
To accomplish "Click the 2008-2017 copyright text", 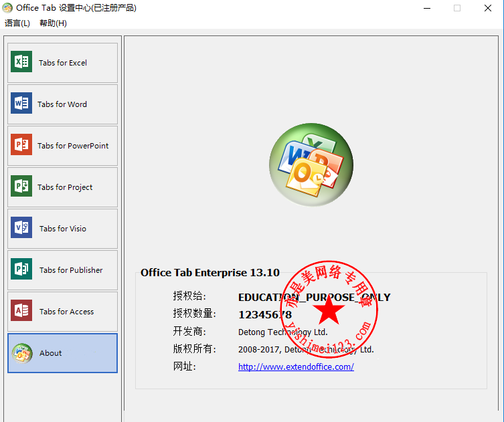I will 306,349.
